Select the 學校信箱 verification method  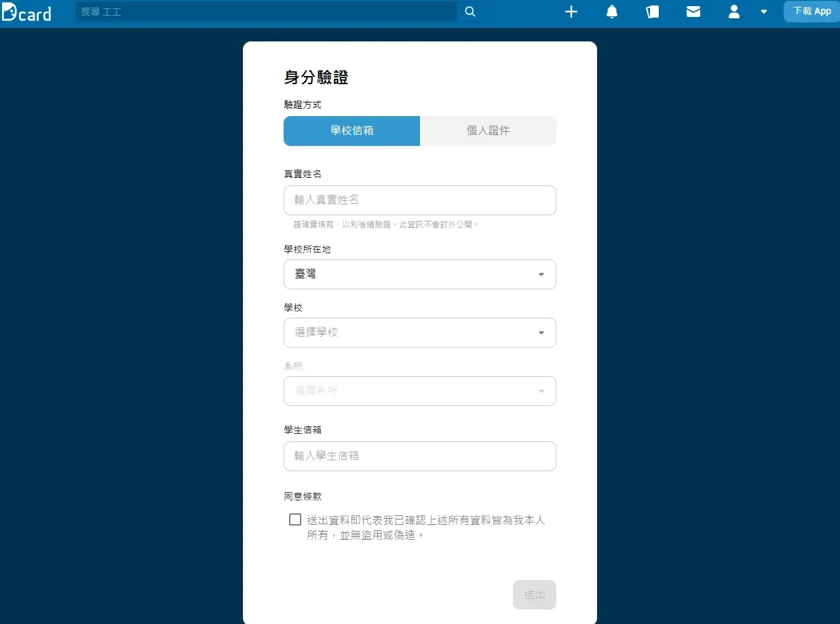(x=351, y=130)
